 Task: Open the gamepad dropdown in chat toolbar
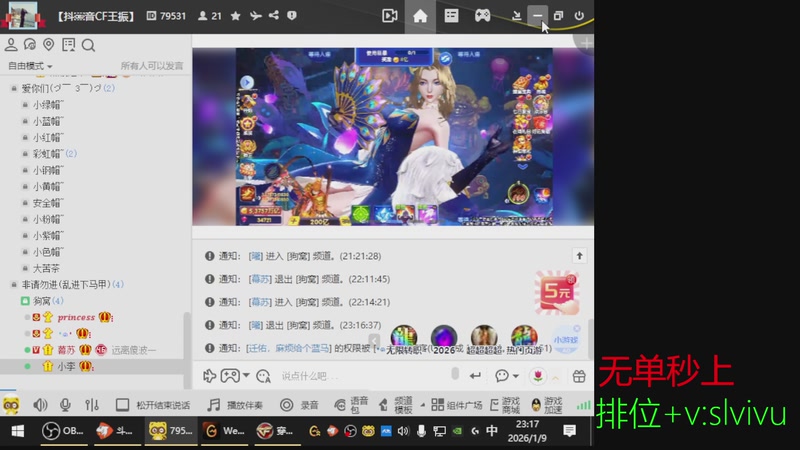click(235, 376)
